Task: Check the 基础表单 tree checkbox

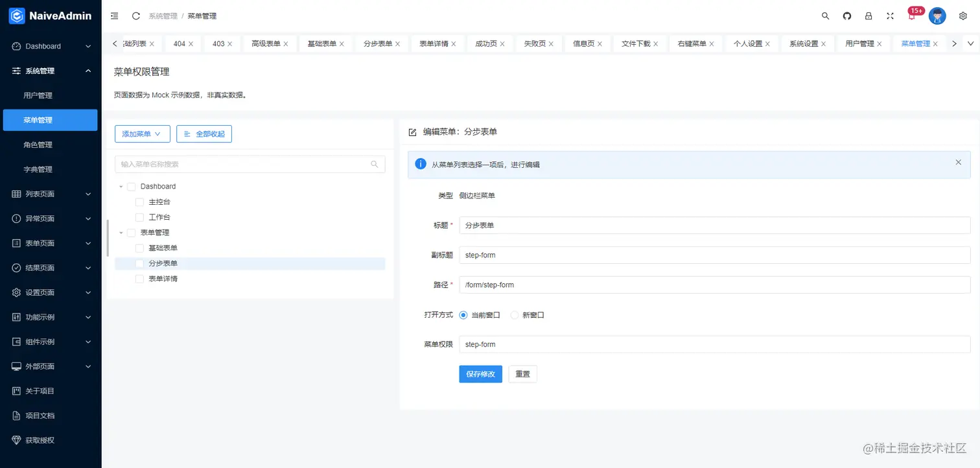Action: tap(139, 248)
